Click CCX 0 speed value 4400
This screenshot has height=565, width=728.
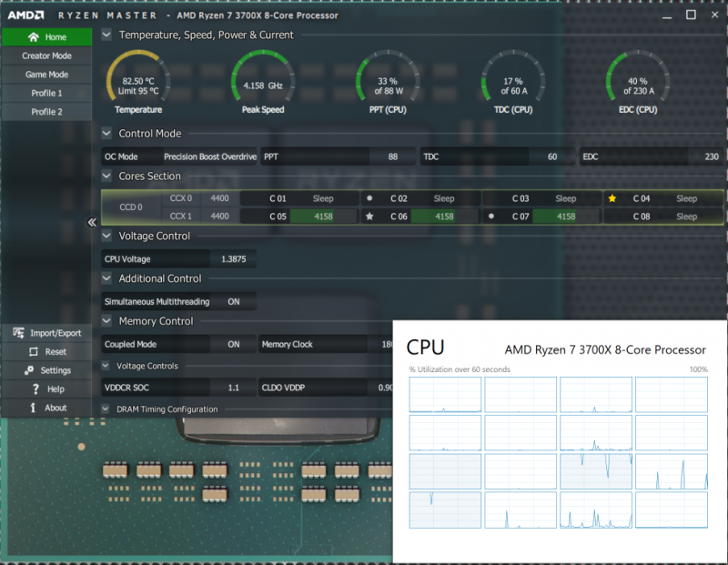pos(219,198)
